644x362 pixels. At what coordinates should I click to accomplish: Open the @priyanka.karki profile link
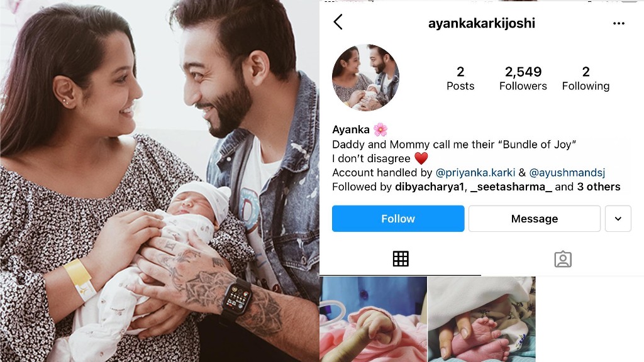pos(475,173)
